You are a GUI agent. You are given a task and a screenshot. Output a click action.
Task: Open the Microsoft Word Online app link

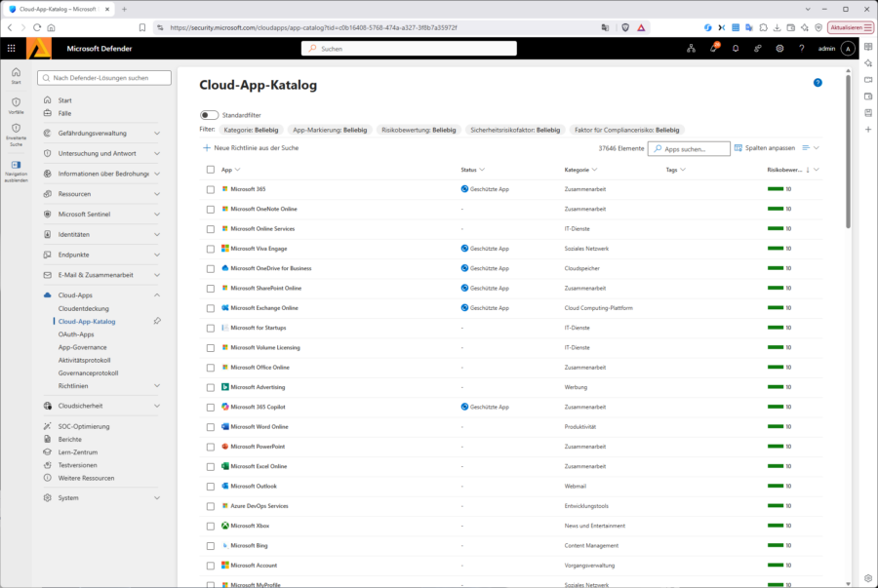tap(259, 427)
